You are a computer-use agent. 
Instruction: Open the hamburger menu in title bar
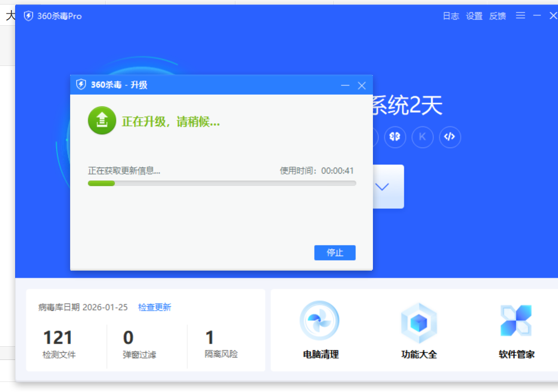click(x=520, y=16)
